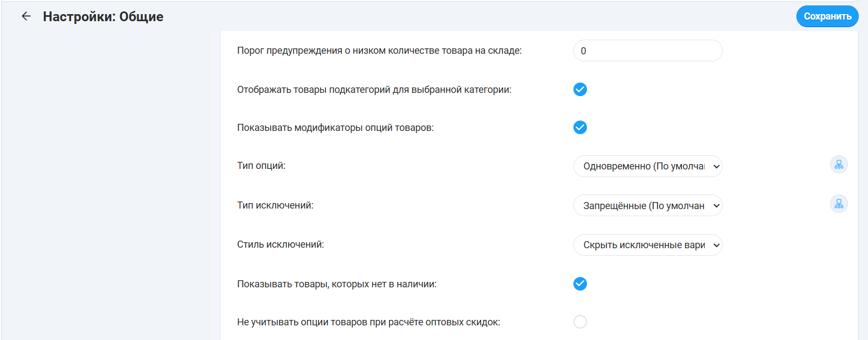The width and height of the screenshot is (868, 340).
Task: Click the storefront override icon beside Тип исключений
Action: [839, 204]
